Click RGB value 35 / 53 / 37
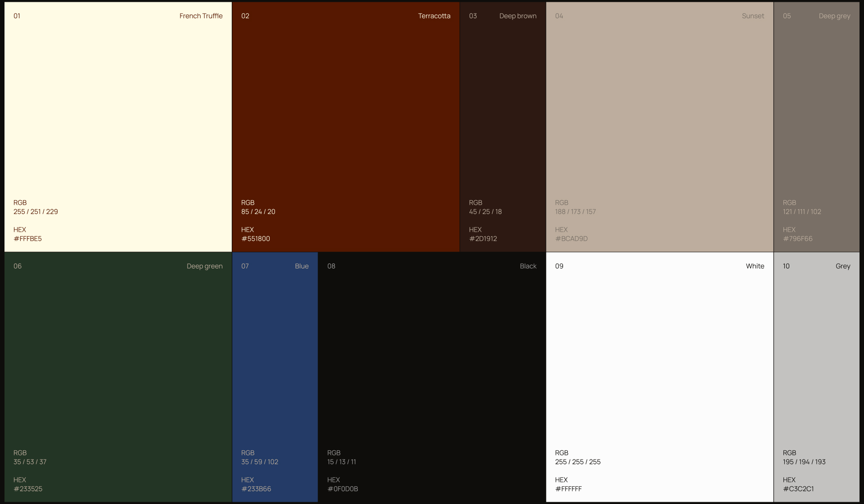This screenshot has height=504, width=864. (x=30, y=462)
